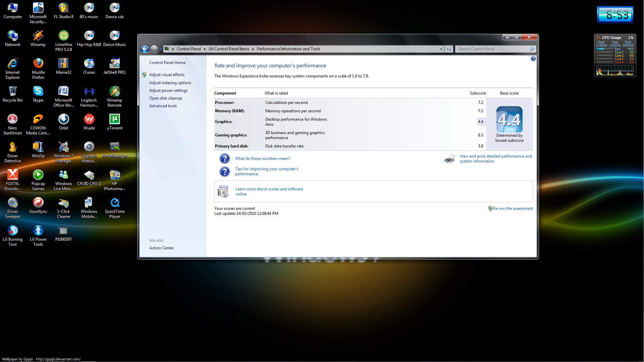Image resolution: width=644 pixels, height=362 pixels.
Task: Click the Processor subscore 7.2
Action: (481, 103)
